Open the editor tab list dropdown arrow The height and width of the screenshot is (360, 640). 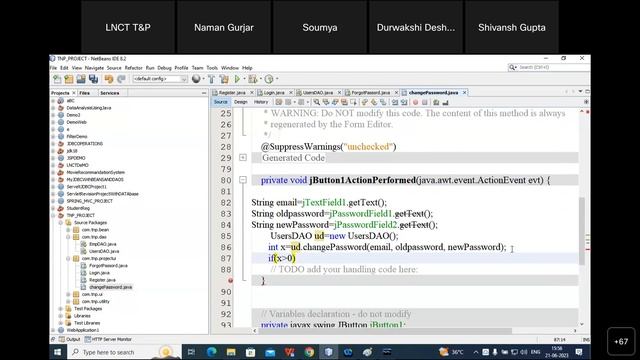tap(580, 92)
